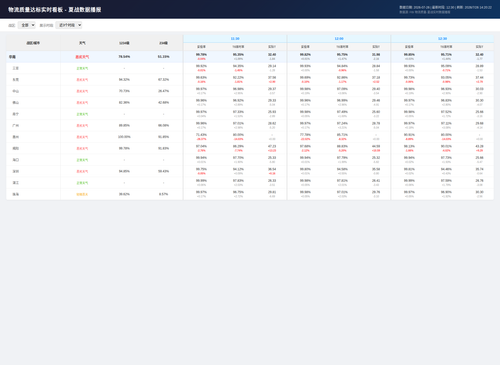This screenshot has width=500, height=365.
Task: Select the 湛江 city row
Action: (x=250, y=183)
